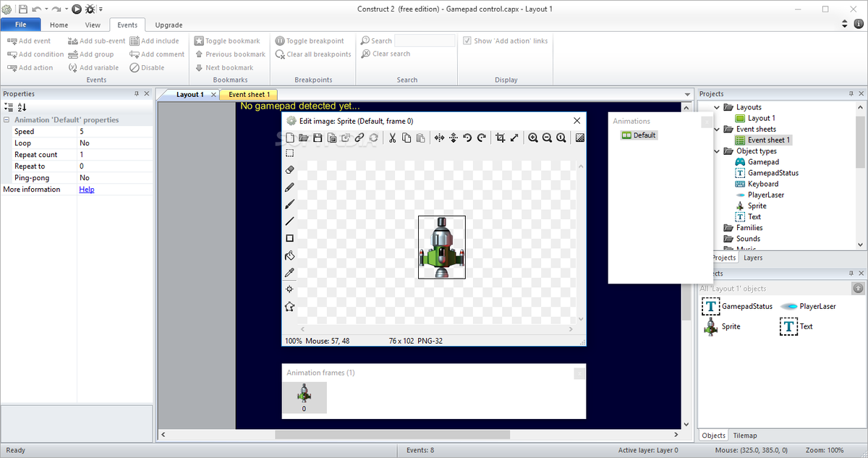The width and height of the screenshot is (868, 458).
Task: Rotate image 90 degrees clockwise
Action: coord(481,137)
